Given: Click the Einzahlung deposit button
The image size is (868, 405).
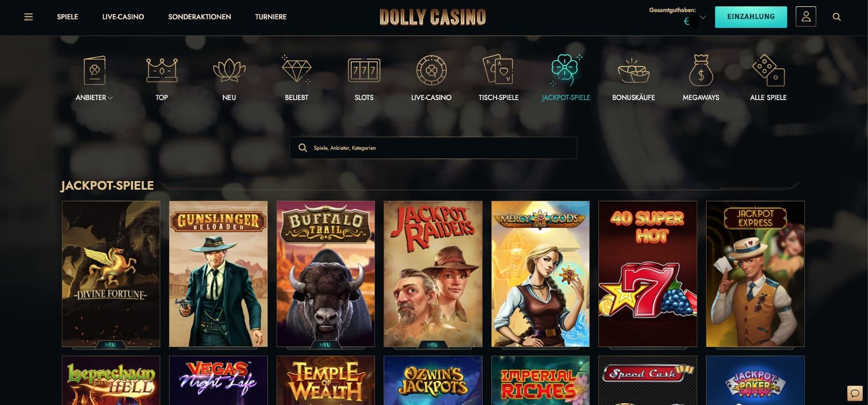Looking at the screenshot, I should 751,17.
